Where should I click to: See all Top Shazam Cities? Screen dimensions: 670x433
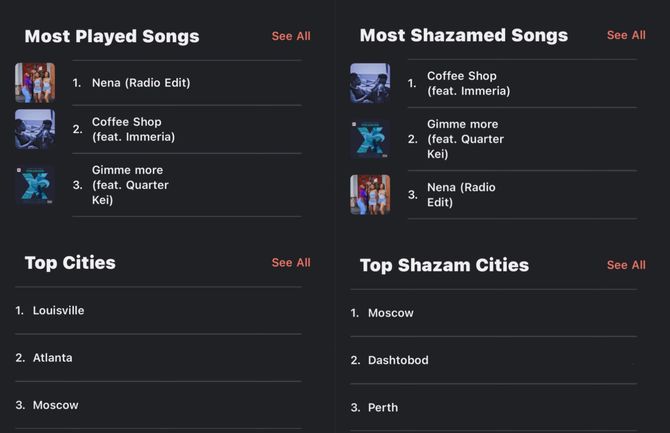[626, 265]
